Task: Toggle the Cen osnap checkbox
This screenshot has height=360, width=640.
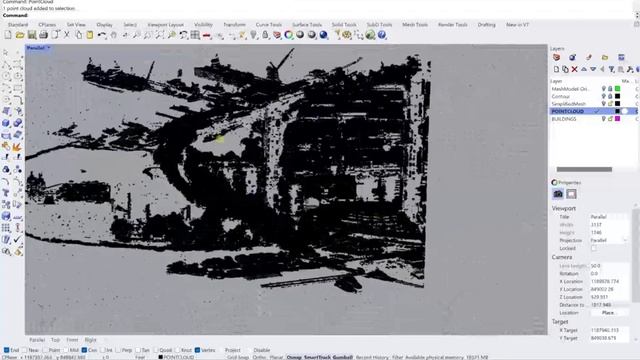Action: (x=84, y=350)
